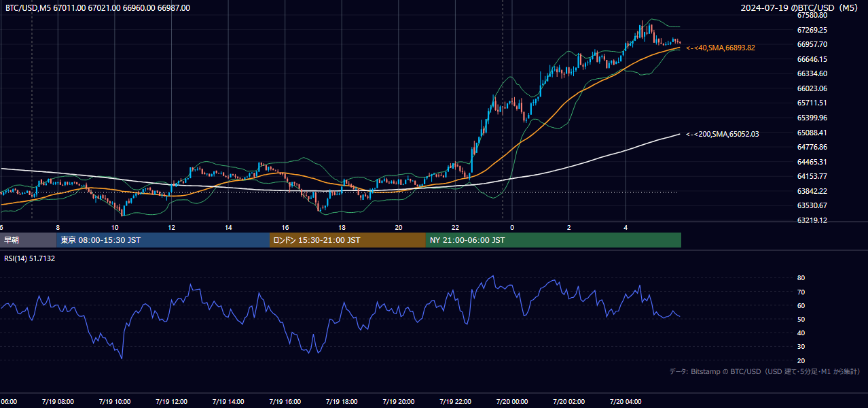Click price axis value 64465.31
Image resolution: width=868 pixels, height=408 pixels.
point(812,162)
